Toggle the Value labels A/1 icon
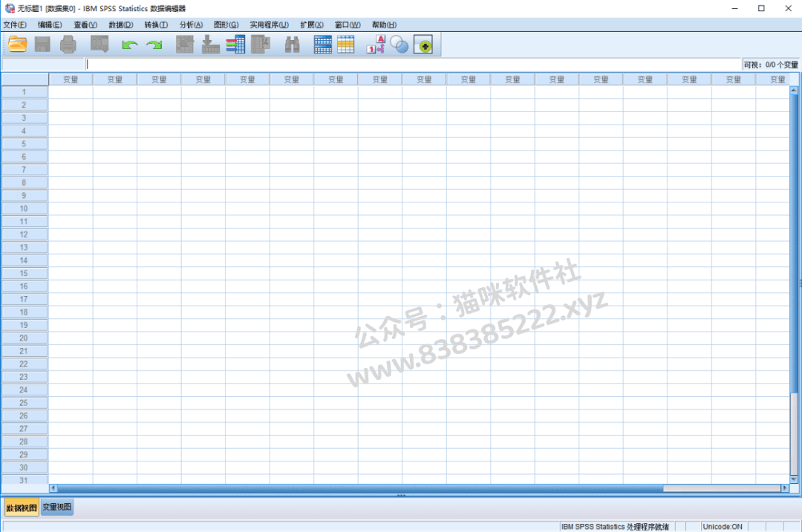The height and width of the screenshot is (532, 802). tap(376, 45)
